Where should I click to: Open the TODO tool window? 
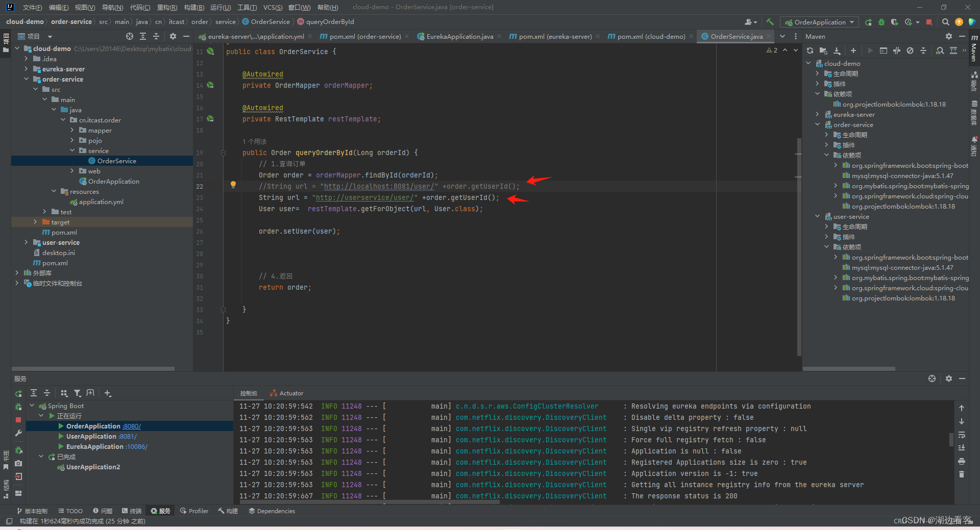tap(70, 511)
